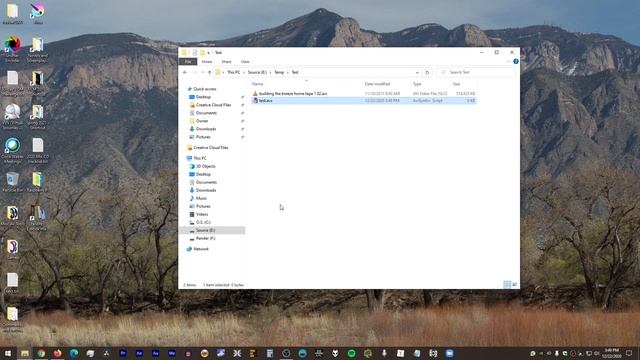Go up one folder with the up arrow
The image size is (640, 360).
(209, 72)
